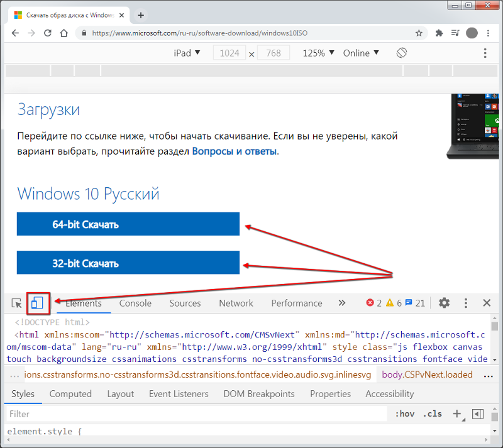Select the Styles pane tab
Image resolution: width=503 pixels, height=448 pixels.
pos(23,394)
